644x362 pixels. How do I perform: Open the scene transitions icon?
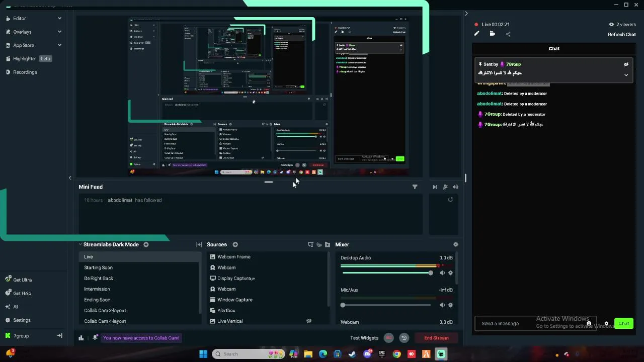click(199, 245)
